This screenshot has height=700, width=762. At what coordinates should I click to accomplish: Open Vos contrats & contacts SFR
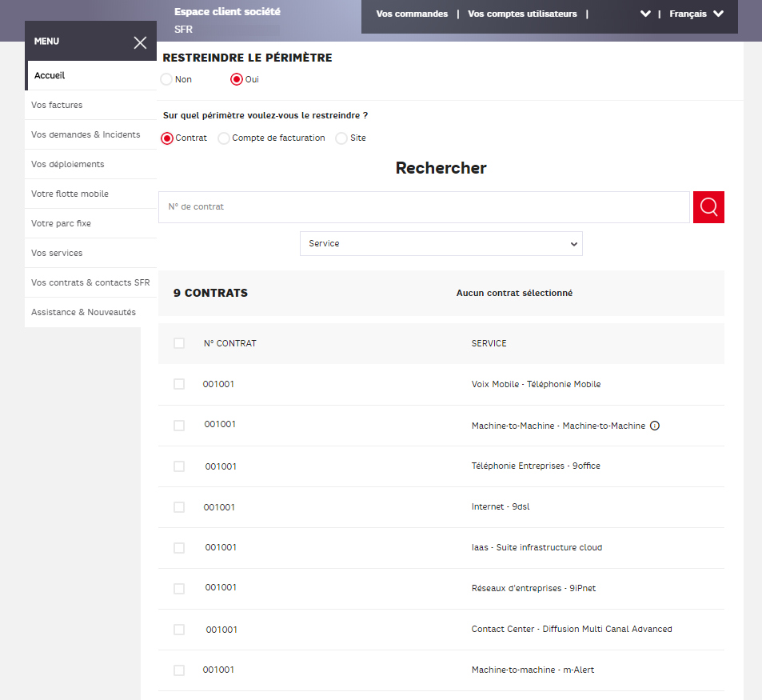point(90,283)
